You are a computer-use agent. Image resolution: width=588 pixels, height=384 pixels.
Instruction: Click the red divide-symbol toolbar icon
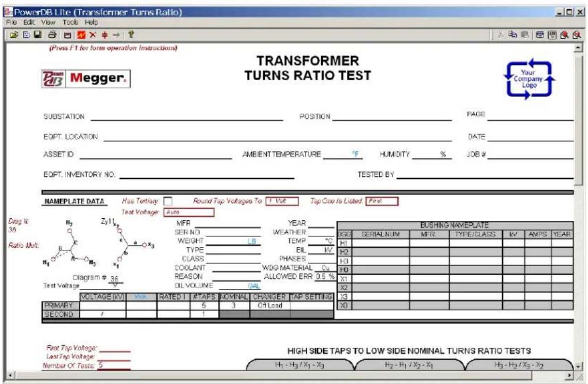coord(105,35)
